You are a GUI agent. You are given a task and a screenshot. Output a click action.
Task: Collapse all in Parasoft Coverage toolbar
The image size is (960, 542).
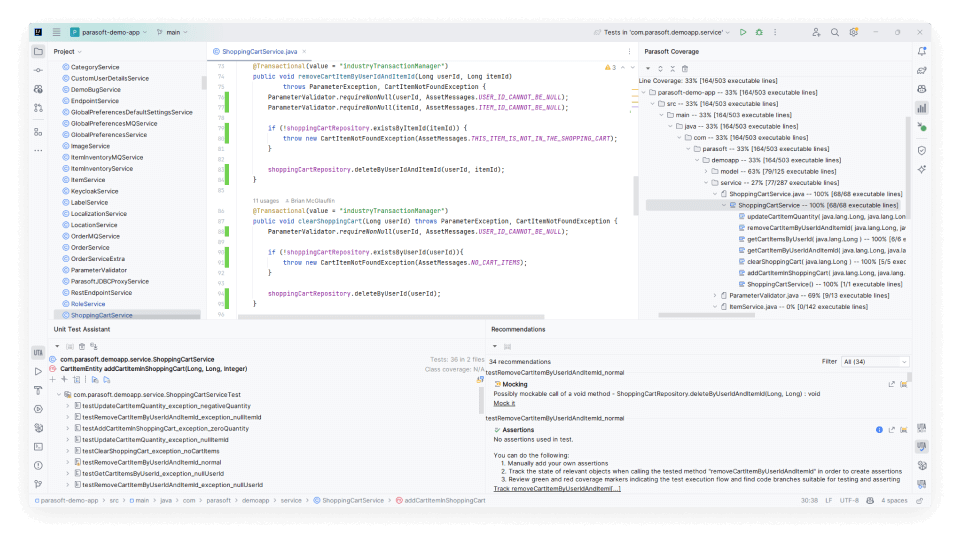coord(672,69)
